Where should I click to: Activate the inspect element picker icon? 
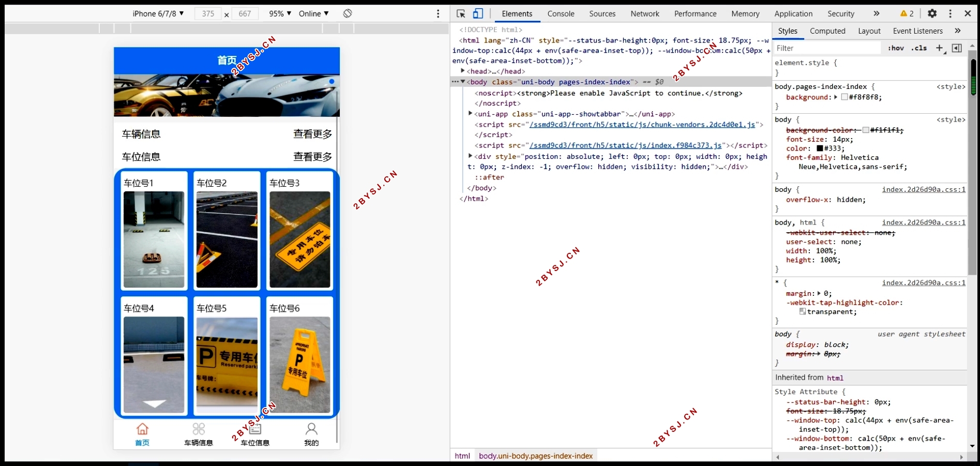coord(461,13)
